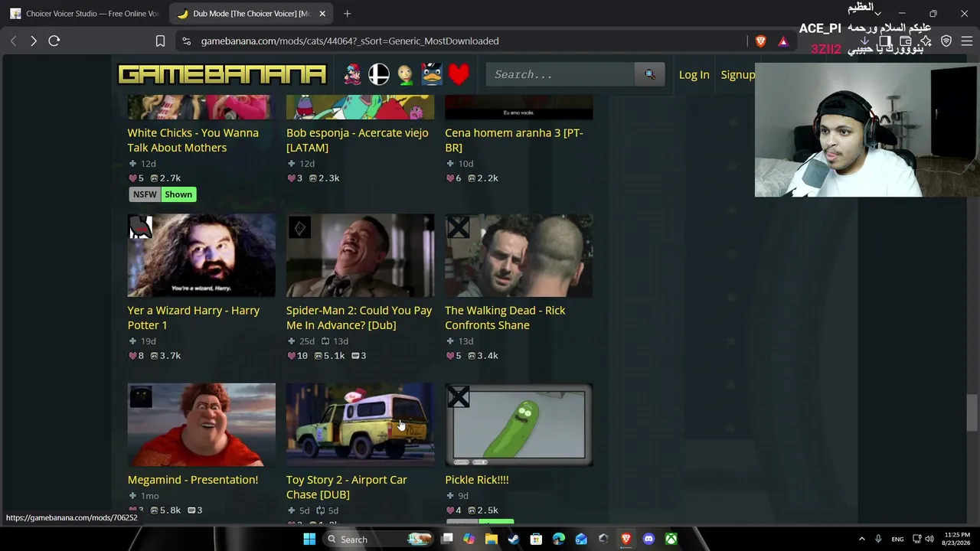Click the Megamind thumbnail image
The width and height of the screenshot is (980, 551).
point(201,425)
